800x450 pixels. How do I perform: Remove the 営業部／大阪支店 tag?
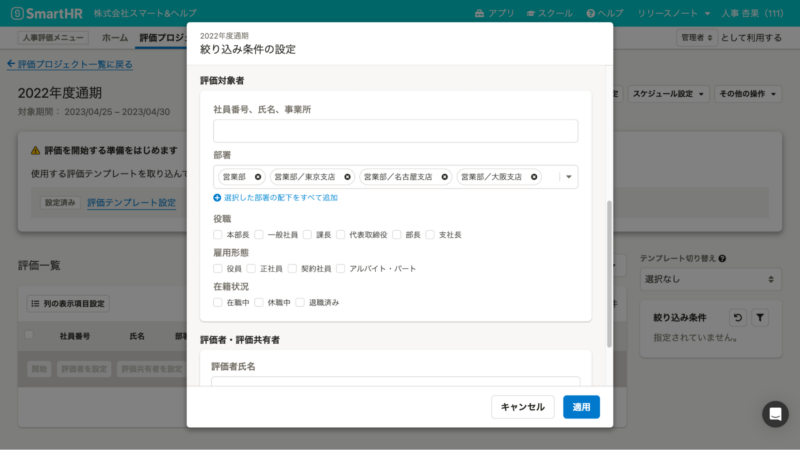point(535,177)
